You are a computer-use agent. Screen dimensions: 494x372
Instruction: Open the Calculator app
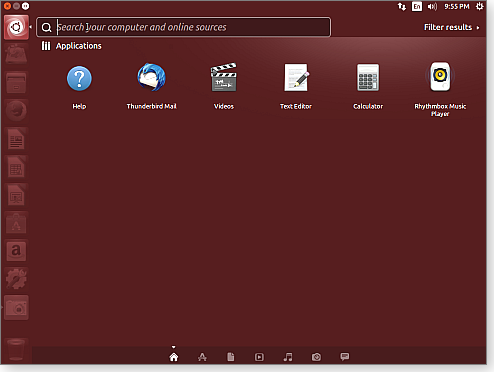(x=368, y=77)
